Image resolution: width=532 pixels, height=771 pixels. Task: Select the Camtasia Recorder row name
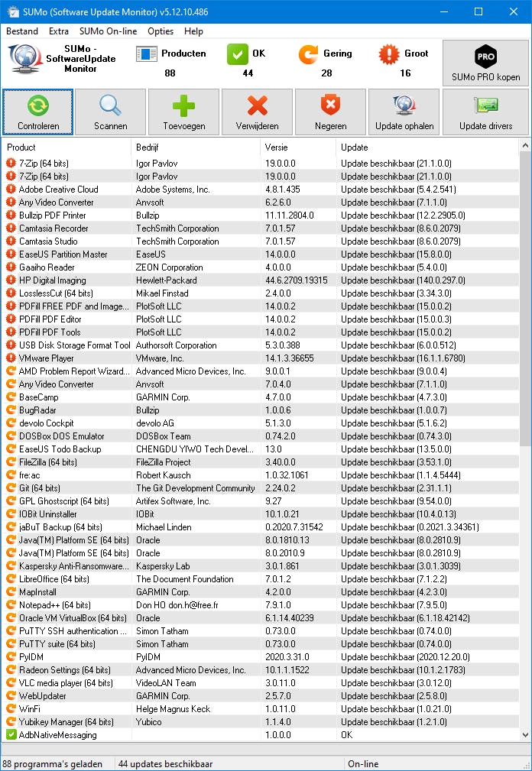pyautogui.click(x=54, y=228)
